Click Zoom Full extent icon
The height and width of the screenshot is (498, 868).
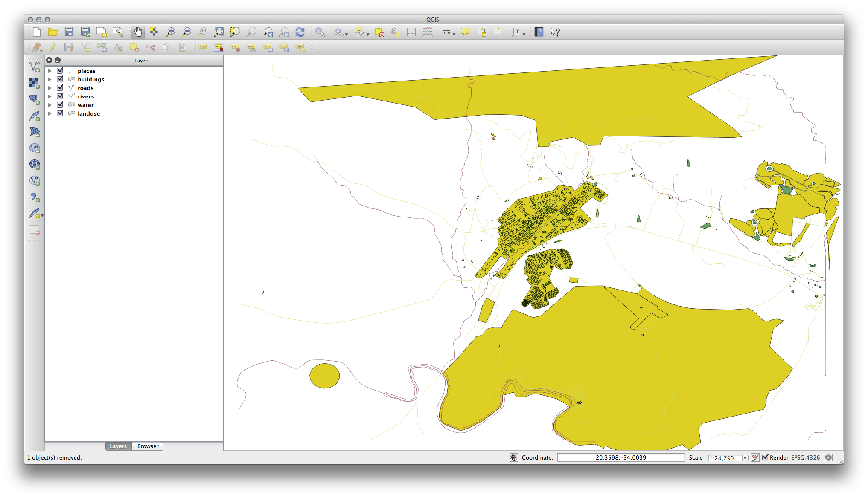click(x=219, y=32)
